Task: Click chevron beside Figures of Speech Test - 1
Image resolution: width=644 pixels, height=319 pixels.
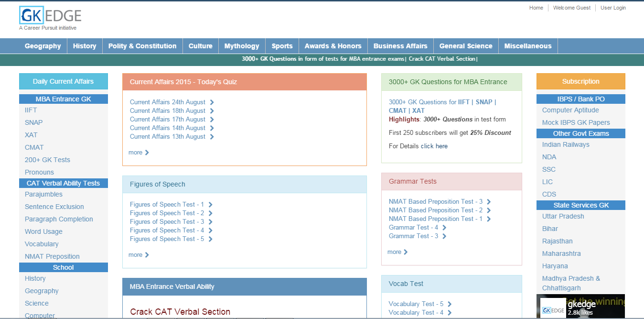Action: click(210, 205)
